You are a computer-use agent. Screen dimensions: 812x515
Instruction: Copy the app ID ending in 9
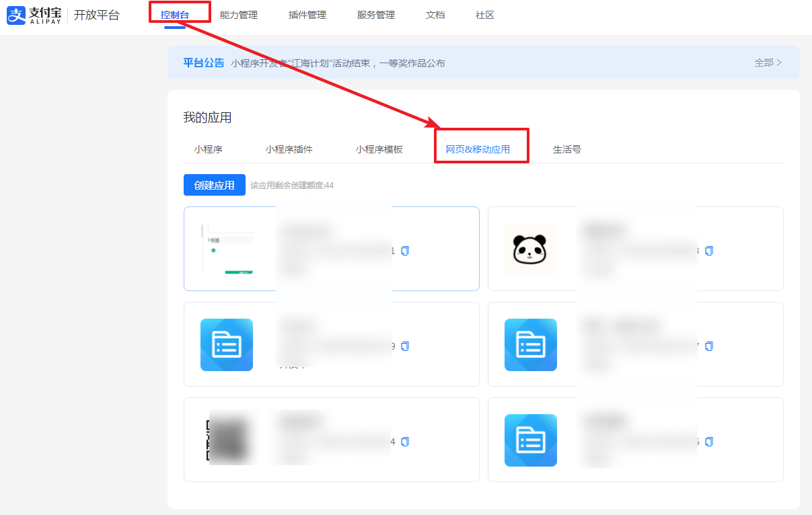point(405,346)
